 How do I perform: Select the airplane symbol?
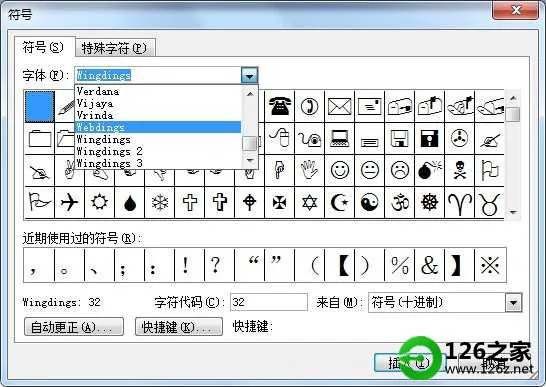pyautogui.click(x=69, y=202)
